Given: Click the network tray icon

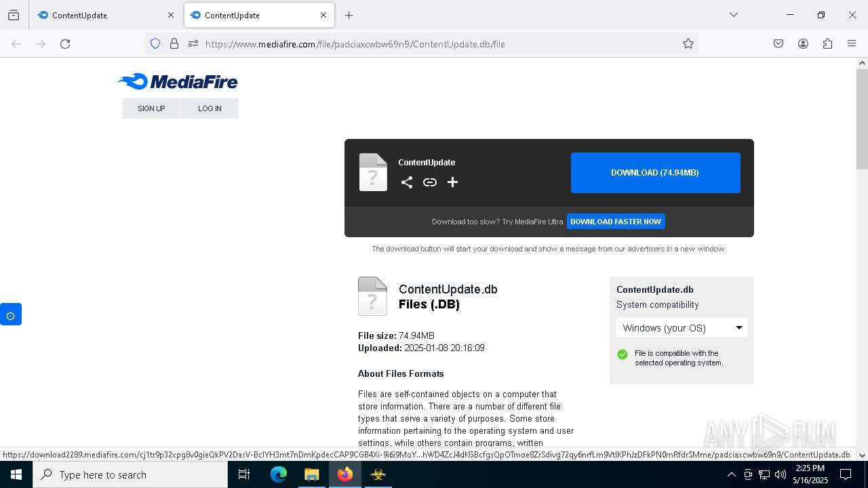Looking at the screenshot, I should pyautogui.click(x=764, y=474).
